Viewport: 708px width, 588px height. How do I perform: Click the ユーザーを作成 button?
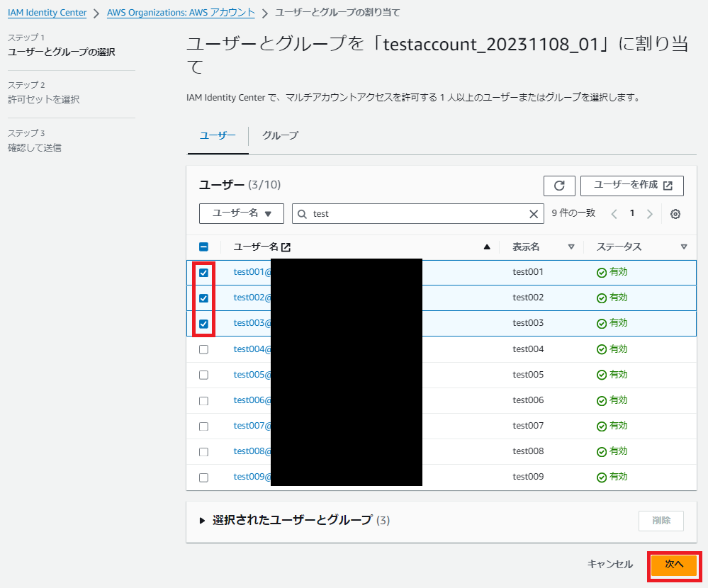click(631, 186)
